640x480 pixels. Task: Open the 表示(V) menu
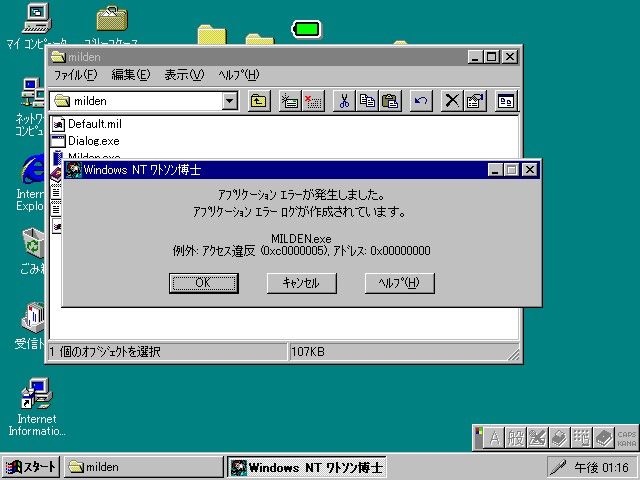coord(184,75)
